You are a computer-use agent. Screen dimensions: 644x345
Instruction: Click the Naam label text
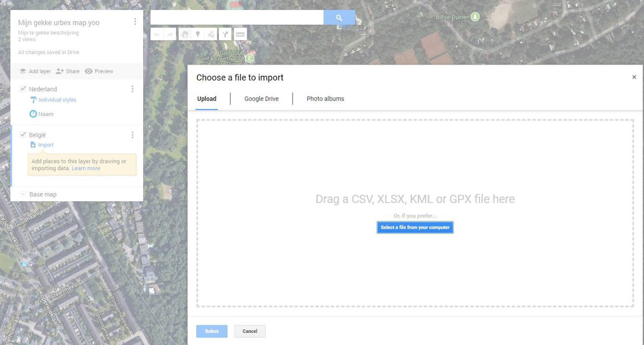[x=46, y=114]
